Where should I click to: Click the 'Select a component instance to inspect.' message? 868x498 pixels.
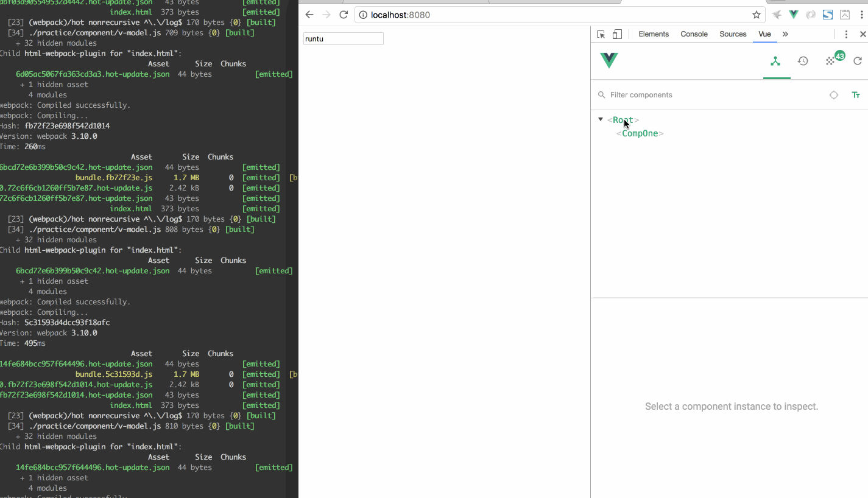[x=732, y=406]
